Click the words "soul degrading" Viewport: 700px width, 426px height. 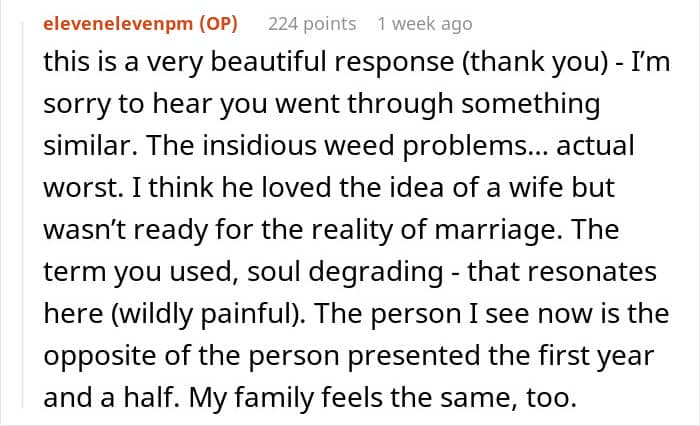click(345, 272)
